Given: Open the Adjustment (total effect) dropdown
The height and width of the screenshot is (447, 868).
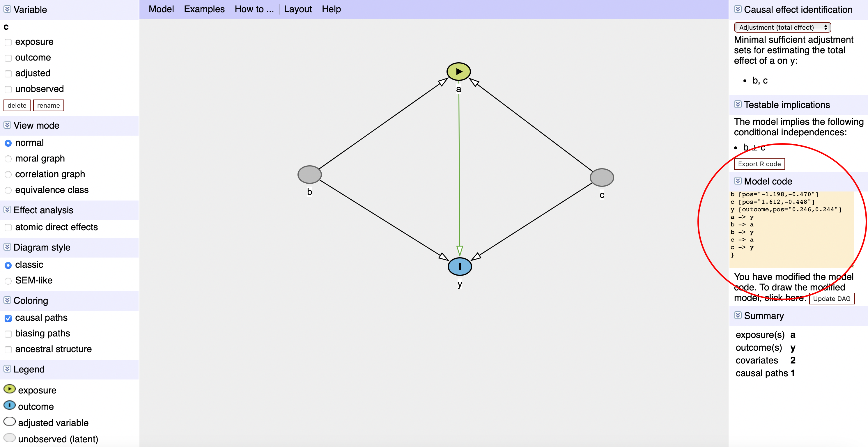Looking at the screenshot, I should coord(782,27).
